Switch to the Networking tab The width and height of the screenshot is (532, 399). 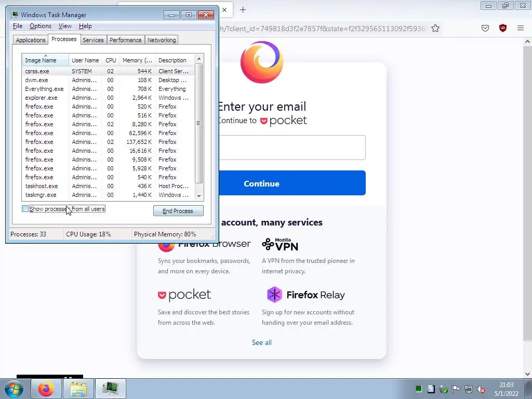(x=162, y=40)
